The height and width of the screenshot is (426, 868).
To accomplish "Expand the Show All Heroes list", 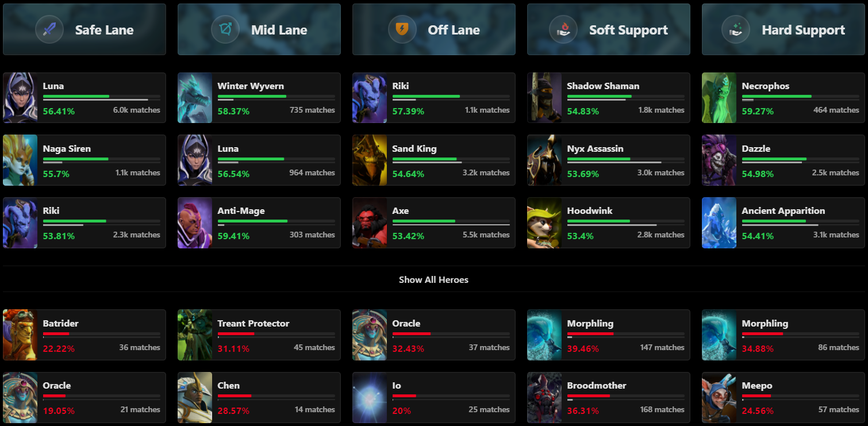I will (433, 280).
